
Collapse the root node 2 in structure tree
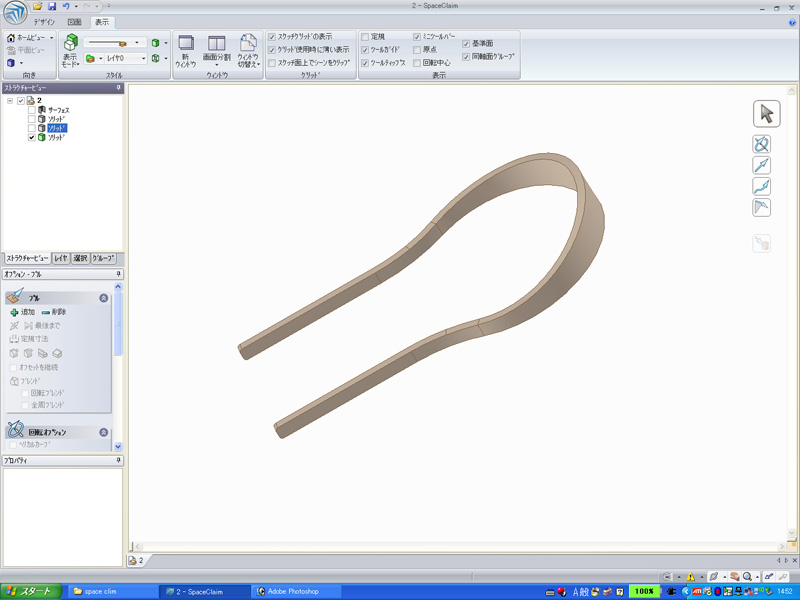point(10,101)
